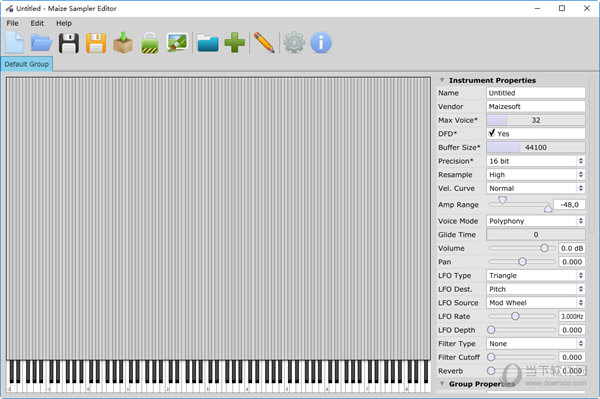Click the Max Voice value bar showing 32

536,120
